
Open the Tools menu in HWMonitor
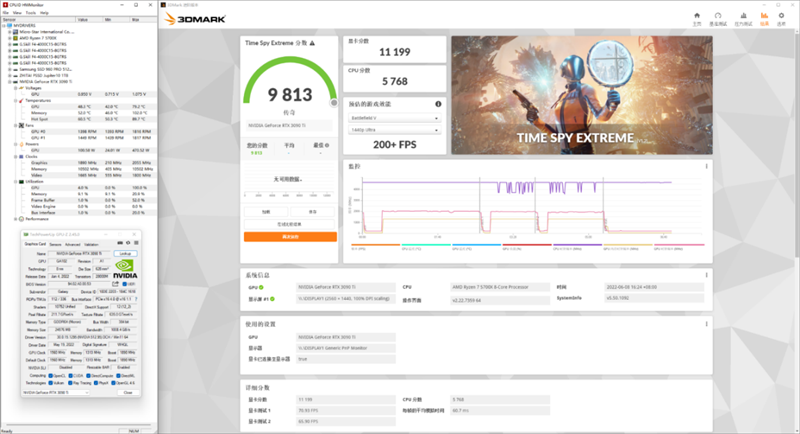tap(31, 12)
